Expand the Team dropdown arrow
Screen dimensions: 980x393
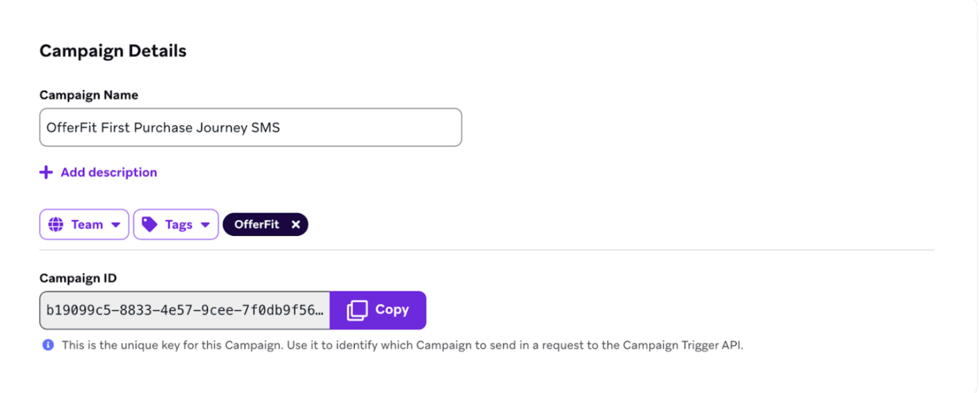click(x=115, y=225)
